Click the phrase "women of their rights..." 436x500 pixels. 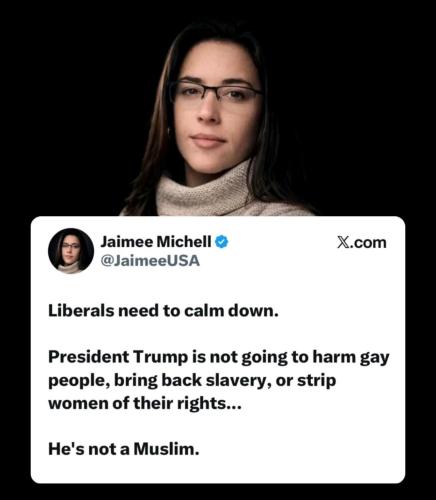(x=144, y=404)
